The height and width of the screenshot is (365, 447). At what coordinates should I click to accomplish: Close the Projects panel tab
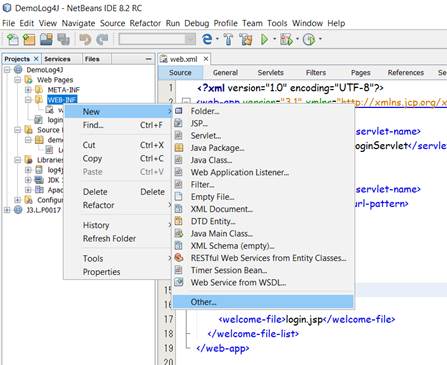(x=36, y=59)
